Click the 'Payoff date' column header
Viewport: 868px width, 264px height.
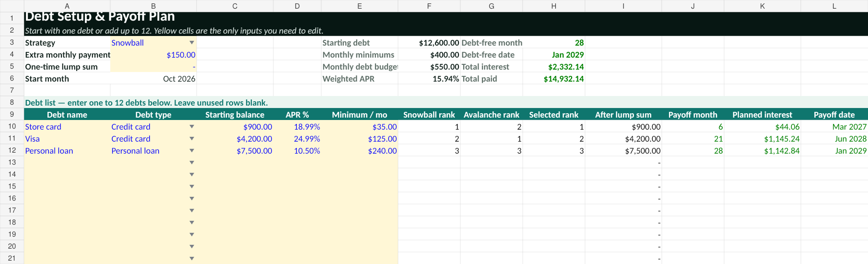point(834,115)
